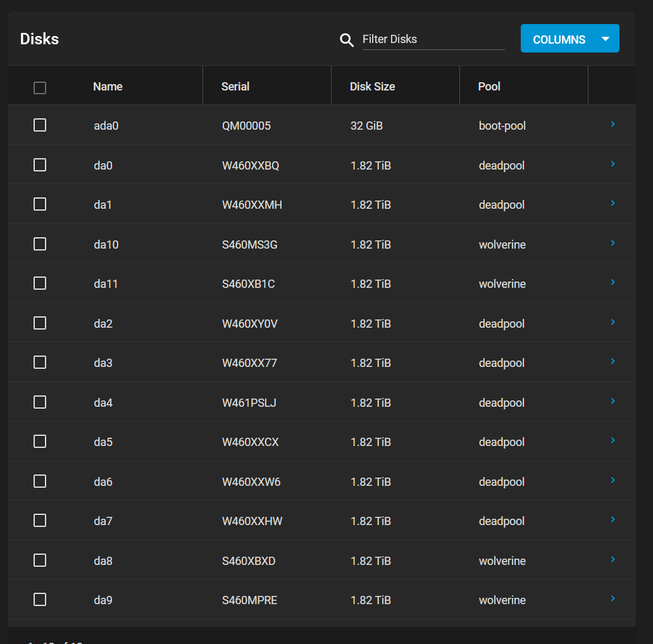Toggle the select-all disks checkbox
Viewport: 653px width, 644px height.
pyautogui.click(x=40, y=88)
